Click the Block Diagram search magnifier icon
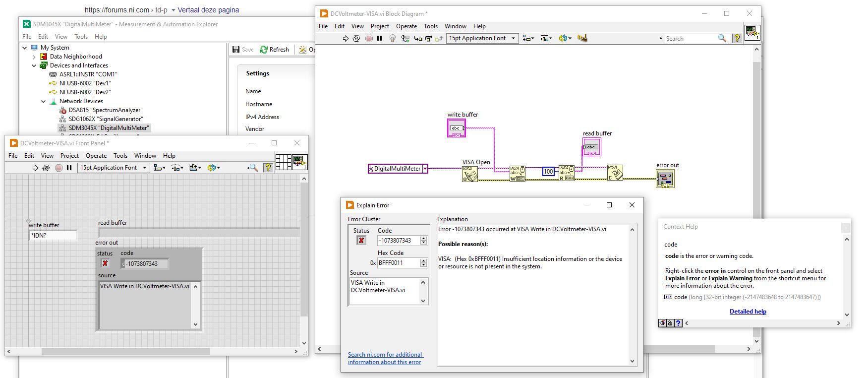Screen dimensions: 868x378 (722, 38)
